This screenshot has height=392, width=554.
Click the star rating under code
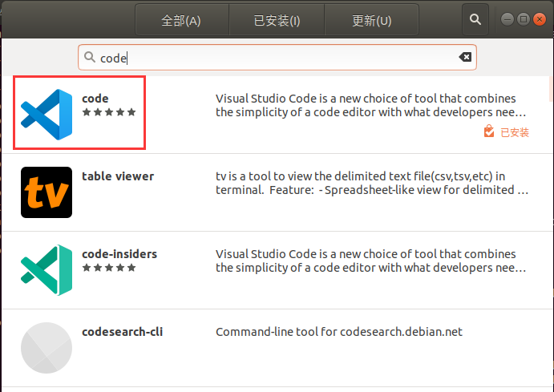click(109, 112)
